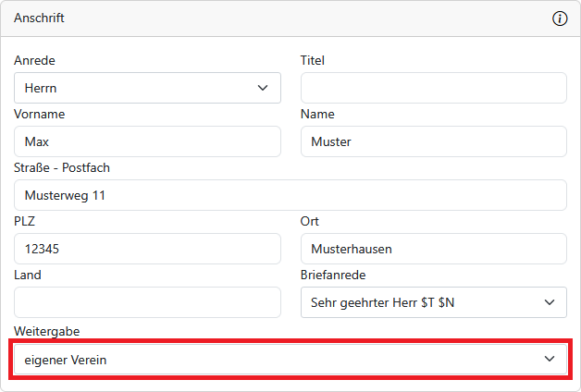Focus the empty Titel input field
Image resolution: width=581 pixels, height=392 pixels.
(x=433, y=88)
